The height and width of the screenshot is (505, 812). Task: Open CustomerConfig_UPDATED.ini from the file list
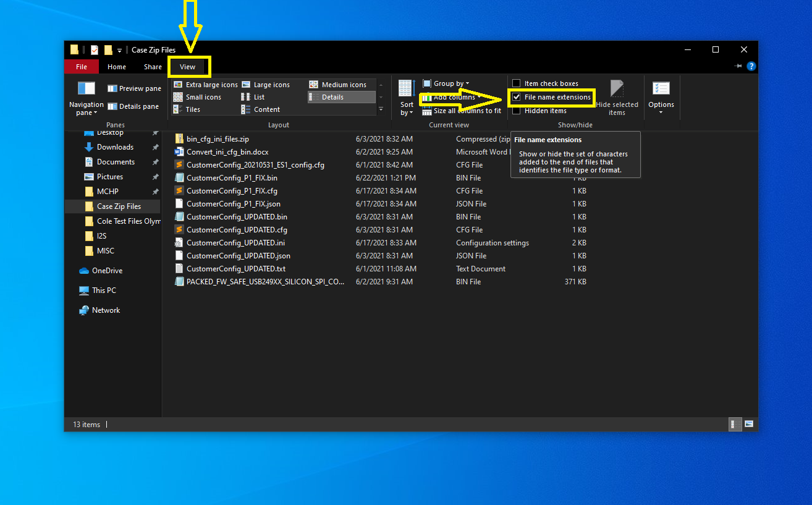tap(235, 242)
